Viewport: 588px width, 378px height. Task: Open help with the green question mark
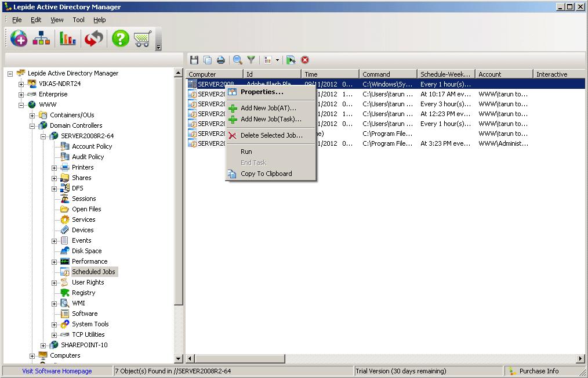[x=121, y=38]
